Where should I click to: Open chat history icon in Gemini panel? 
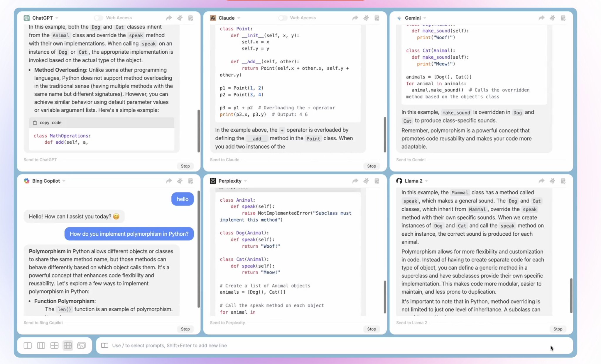pyautogui.click(x=563, y=18)
